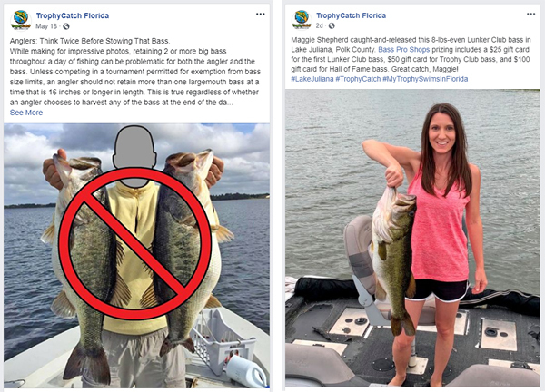Open the #TrophyCatch hashtag
The height and width of the screenshot is (392, 545).
358,79
